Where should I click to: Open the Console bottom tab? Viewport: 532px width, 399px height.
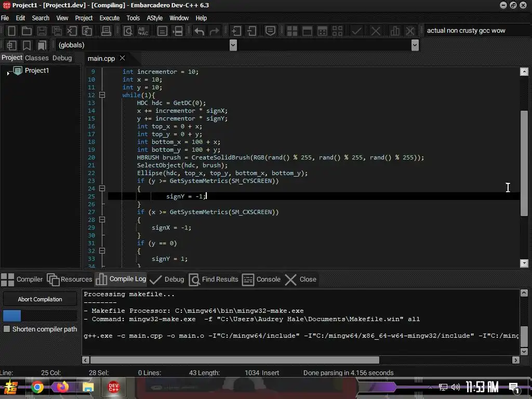tap(261, 279)
